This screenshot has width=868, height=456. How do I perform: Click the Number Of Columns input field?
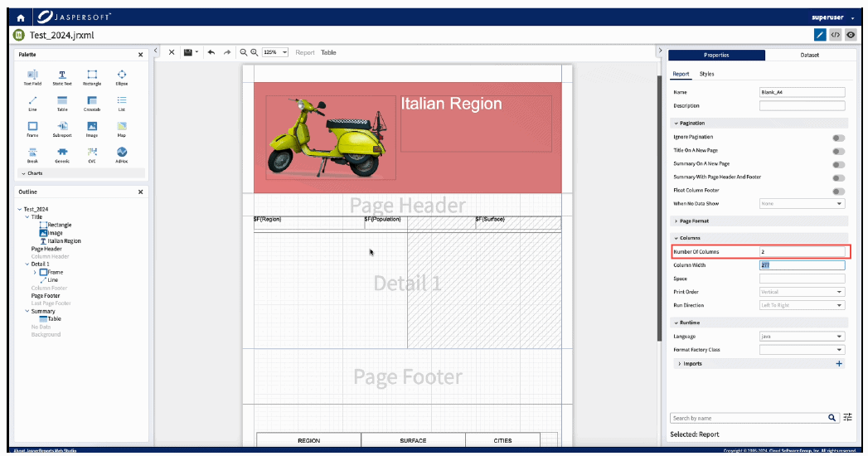802,252
